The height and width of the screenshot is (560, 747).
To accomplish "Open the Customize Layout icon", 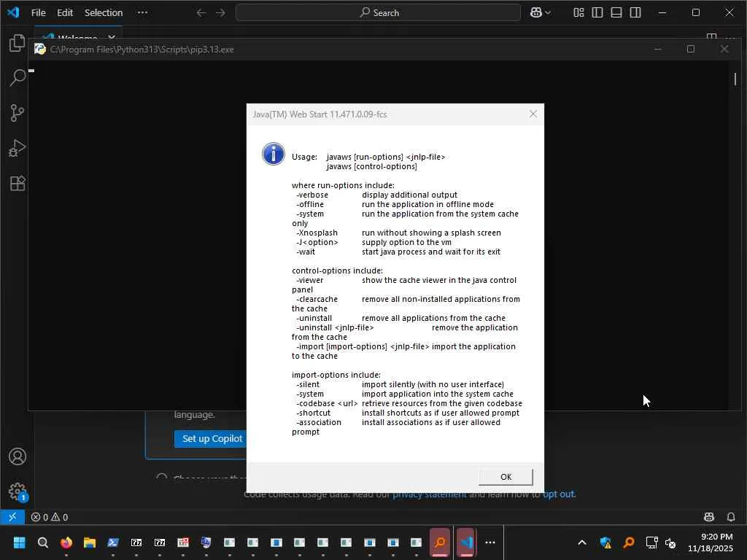I will tap(578, 13).
